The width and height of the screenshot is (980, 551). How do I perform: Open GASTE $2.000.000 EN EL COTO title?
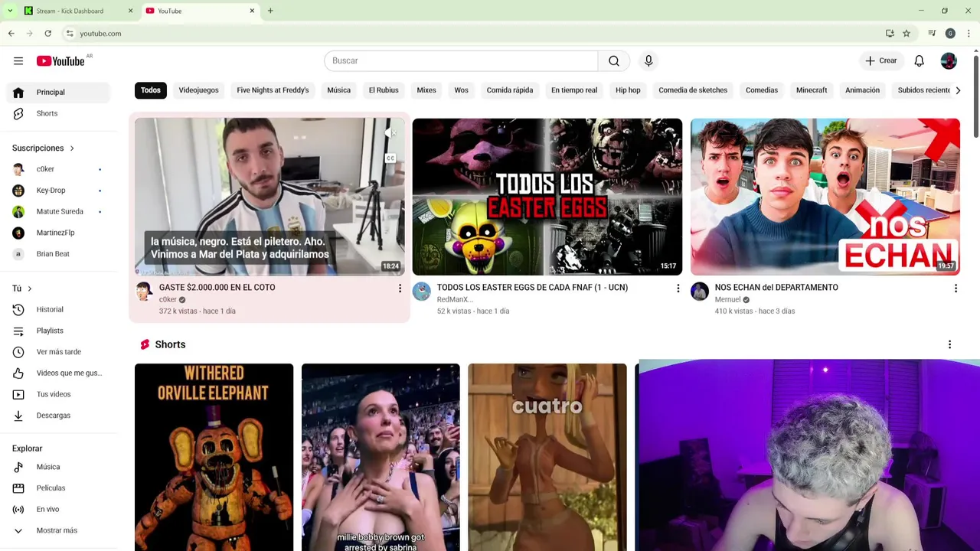(x=217, y=288)
